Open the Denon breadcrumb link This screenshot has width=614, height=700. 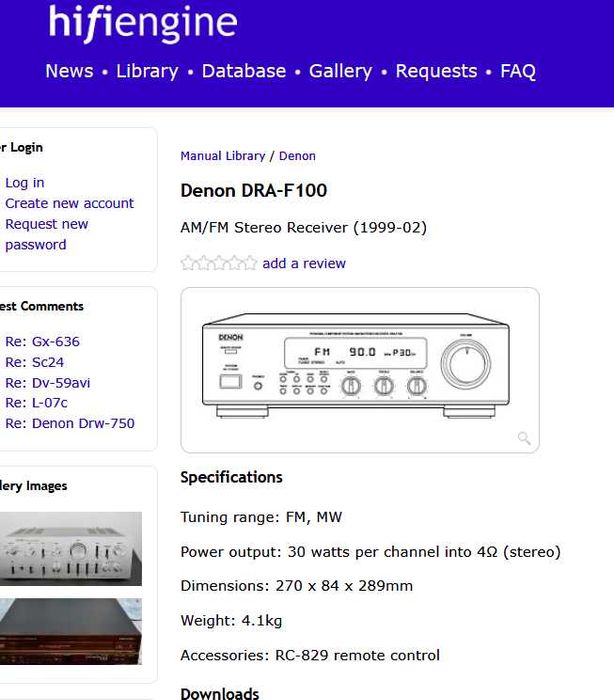(x=297, y=156)
